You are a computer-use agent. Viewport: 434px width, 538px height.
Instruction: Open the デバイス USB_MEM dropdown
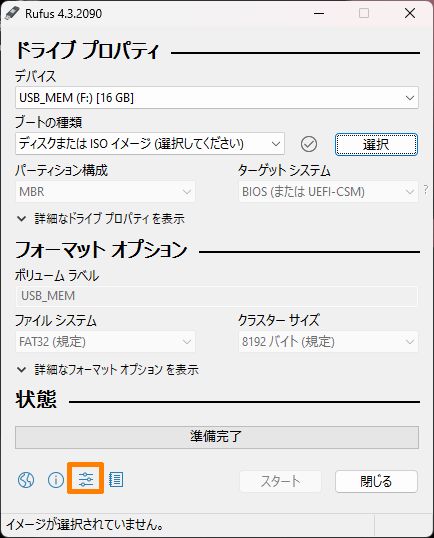(x=217, y=98)
